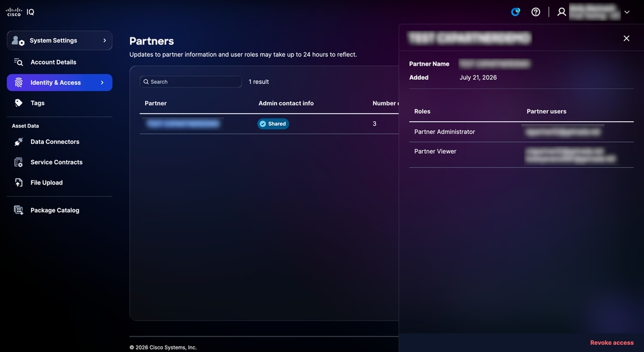The width and height of the screenshot is (644, 352).
Task: Click the partner Search field
Action: pyautogui.click(x=191, y=82)
